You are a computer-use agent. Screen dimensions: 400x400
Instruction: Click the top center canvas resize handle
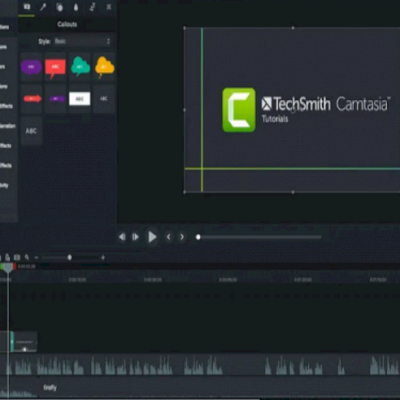click(x=293, y=28)
